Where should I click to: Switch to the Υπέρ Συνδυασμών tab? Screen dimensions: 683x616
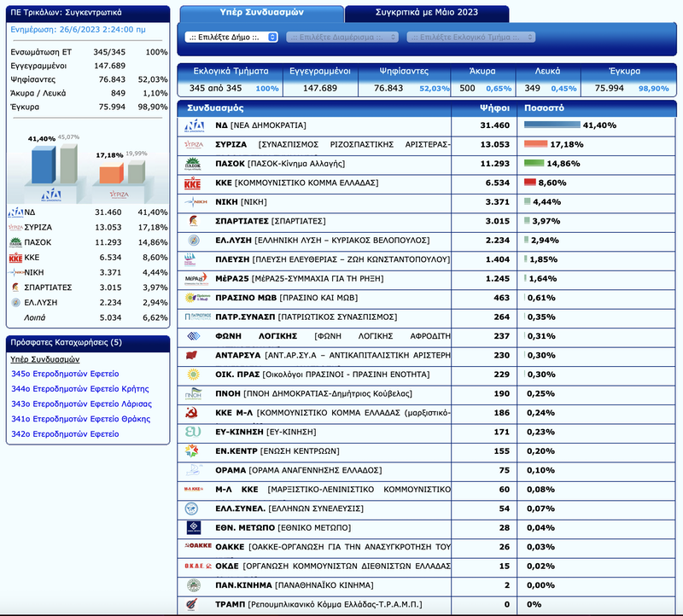click(x=262, y=13)
